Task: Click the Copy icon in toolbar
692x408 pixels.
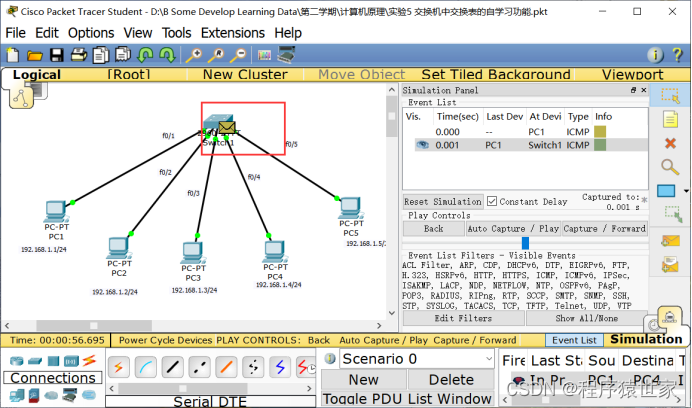Action: 101,55
